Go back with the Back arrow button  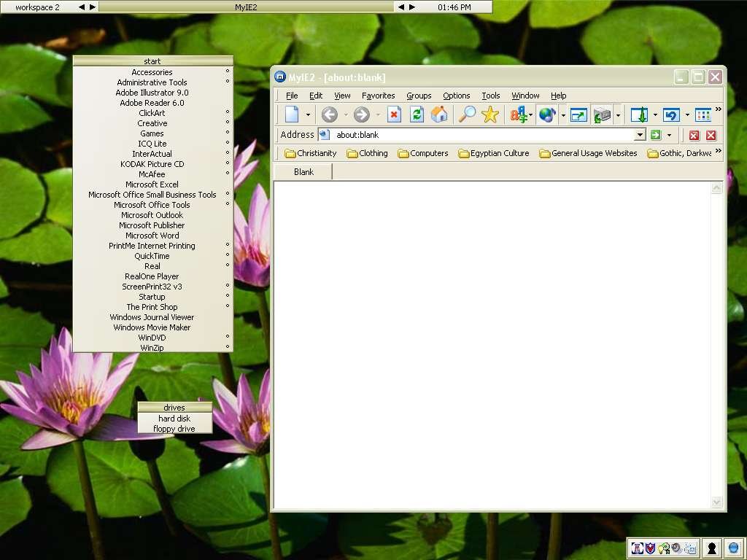click(x=329, y=114)
